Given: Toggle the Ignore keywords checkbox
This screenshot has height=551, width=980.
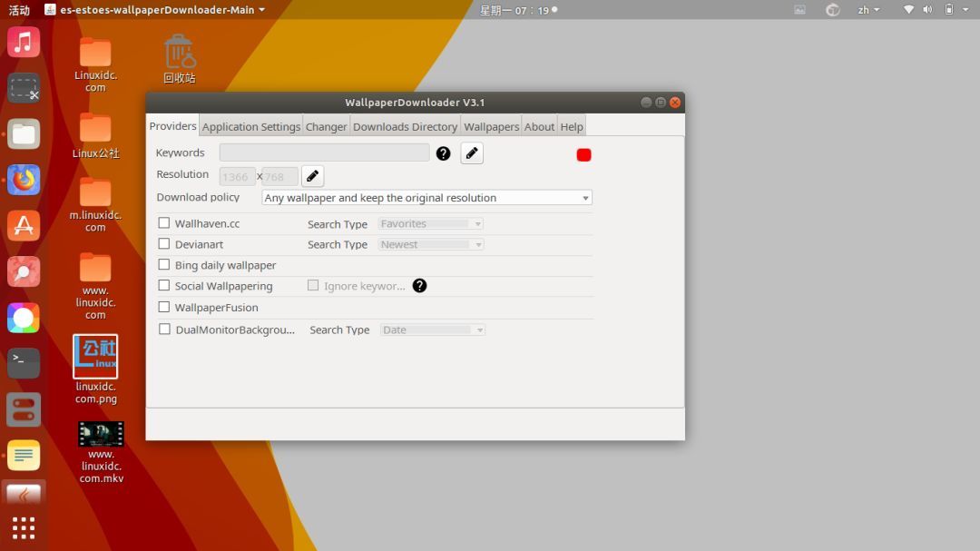Looking at the screenshot, I should 313,285.
